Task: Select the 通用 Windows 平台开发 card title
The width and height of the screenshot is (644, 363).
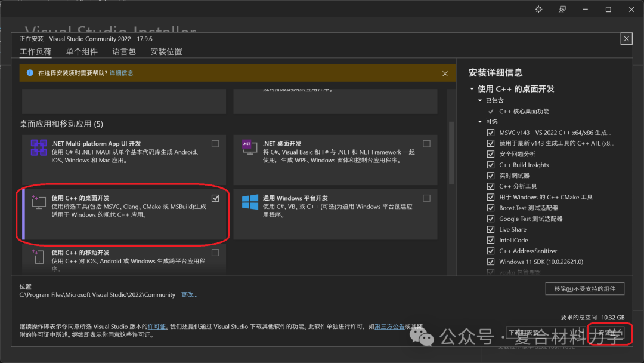Action: [295, 198]
